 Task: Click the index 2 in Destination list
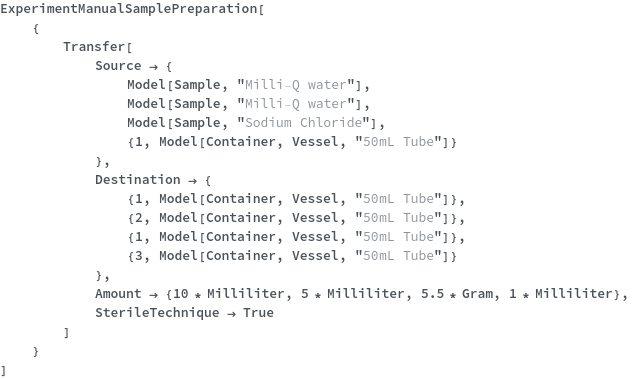pos(138,218)
